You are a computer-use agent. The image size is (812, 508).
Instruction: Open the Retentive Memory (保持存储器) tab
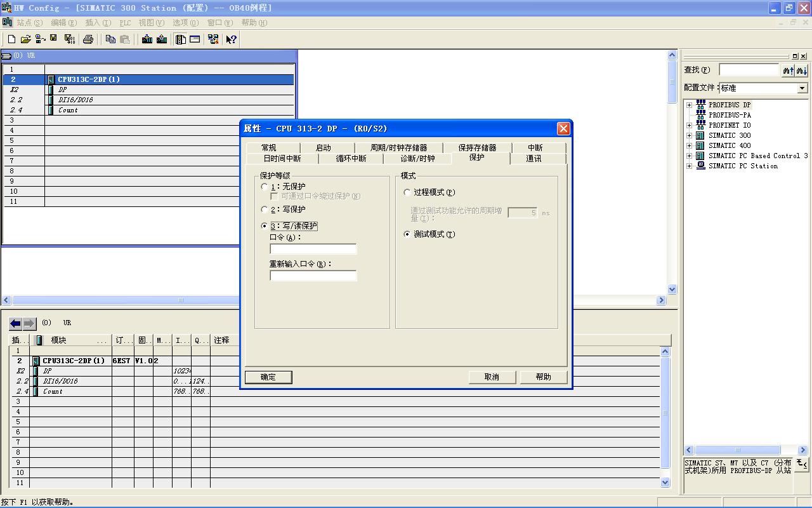(x=478, y=147)
